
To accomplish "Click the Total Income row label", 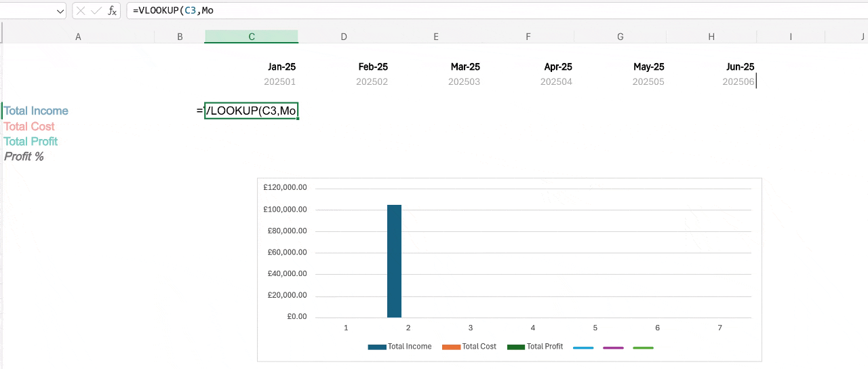I will (36, 111).
